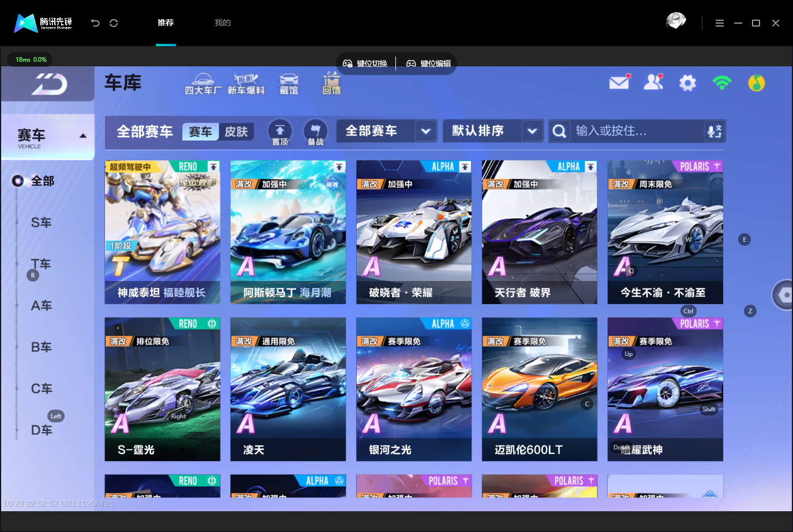Switch to the 我的 tab
Viewport: 793px width, 532px height.
223,23
